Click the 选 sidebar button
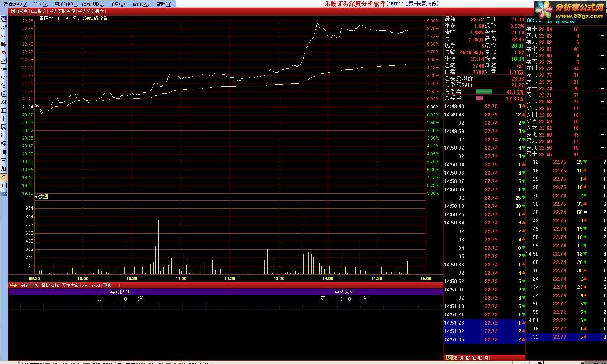The image size is (607, 364). (x=4, y=136)
